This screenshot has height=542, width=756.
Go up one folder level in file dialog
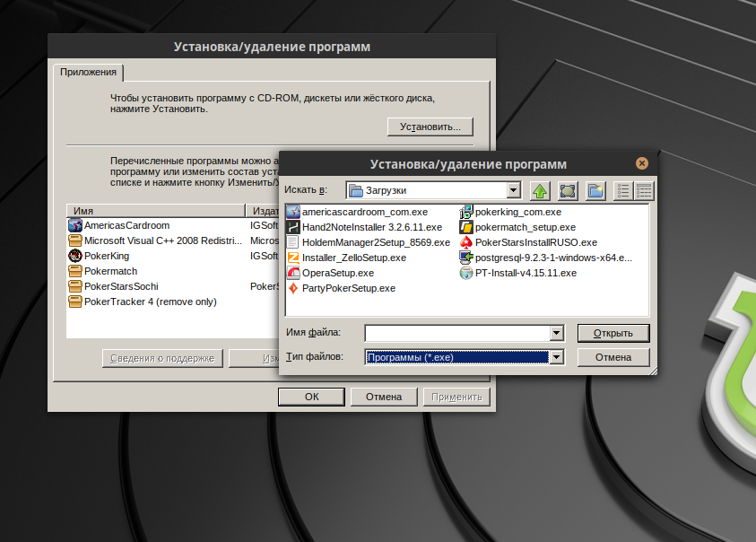click(540, 190)
